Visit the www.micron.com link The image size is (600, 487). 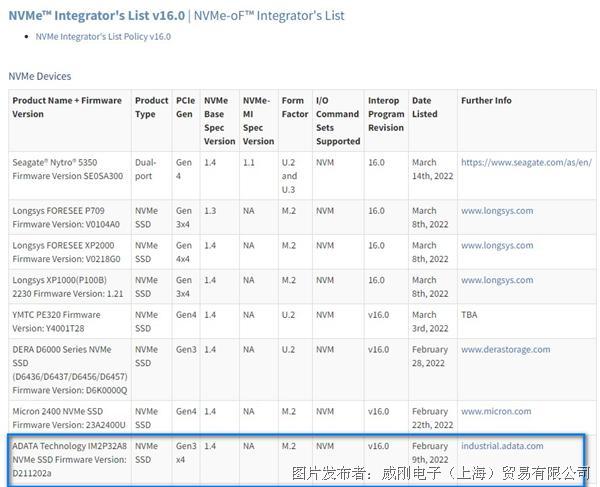(496, 411)
